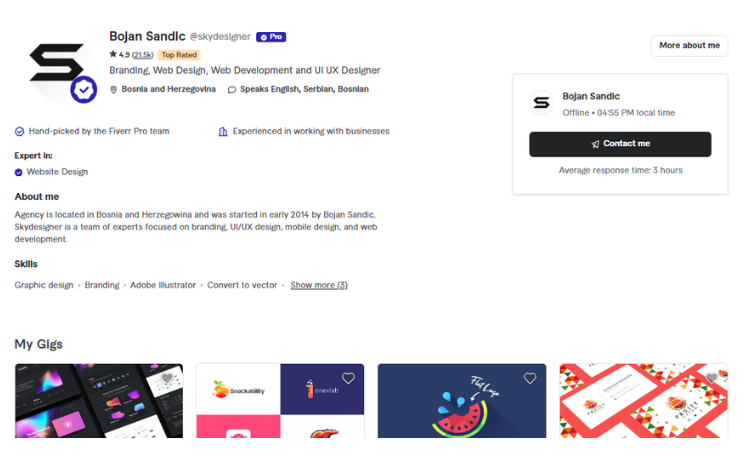The height and width of the screenshot is (465, 746).
Task: Click the verified checkmark badge on avatar
Action: point(84,90)
